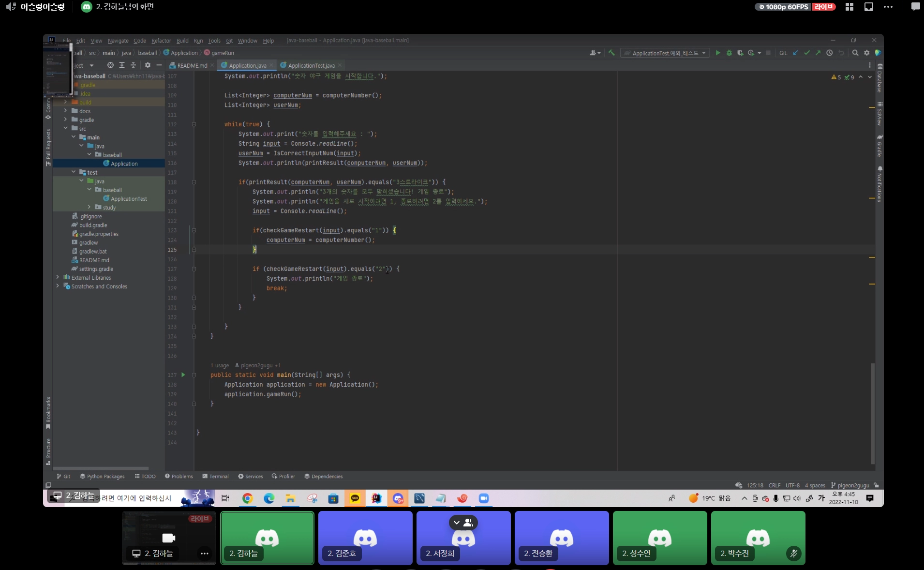Click the UTF-8 encoding in status bar
Screen dimensions: 924x570
coord(792,485)
